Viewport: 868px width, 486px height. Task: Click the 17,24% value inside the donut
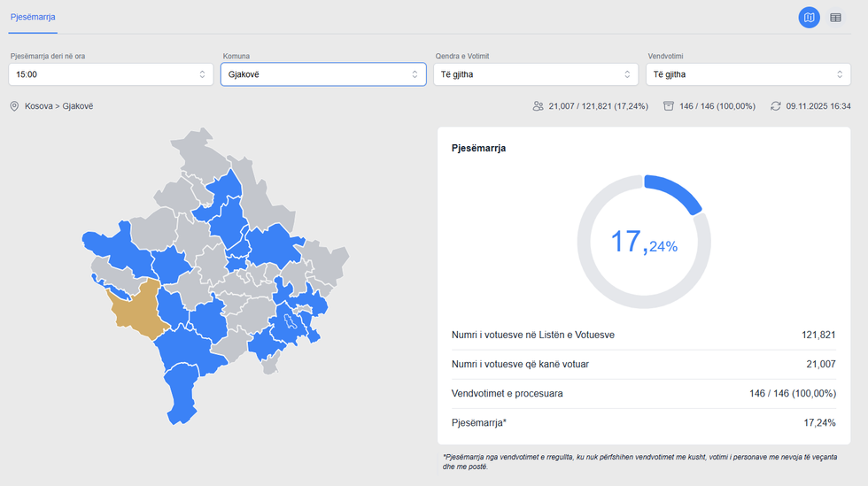pos(644,242)
